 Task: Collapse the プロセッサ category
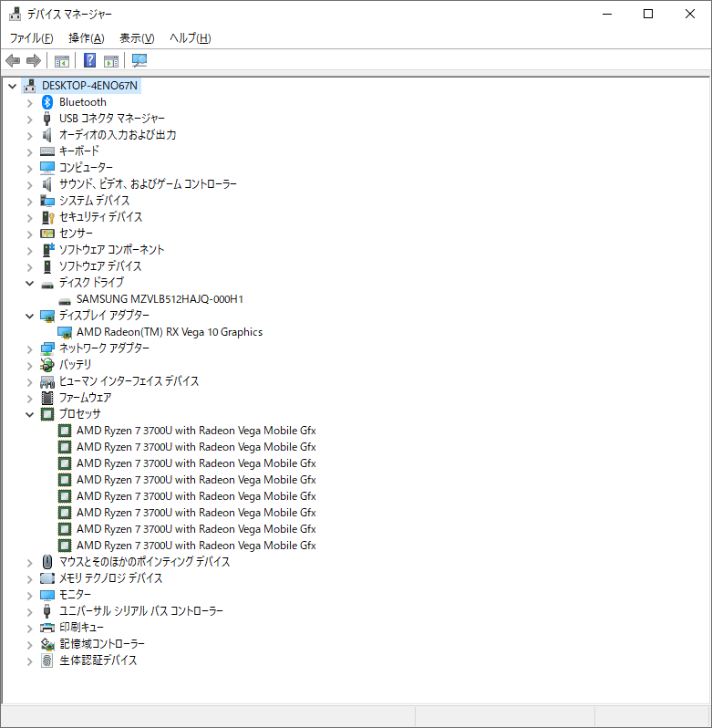coord(30,414)
